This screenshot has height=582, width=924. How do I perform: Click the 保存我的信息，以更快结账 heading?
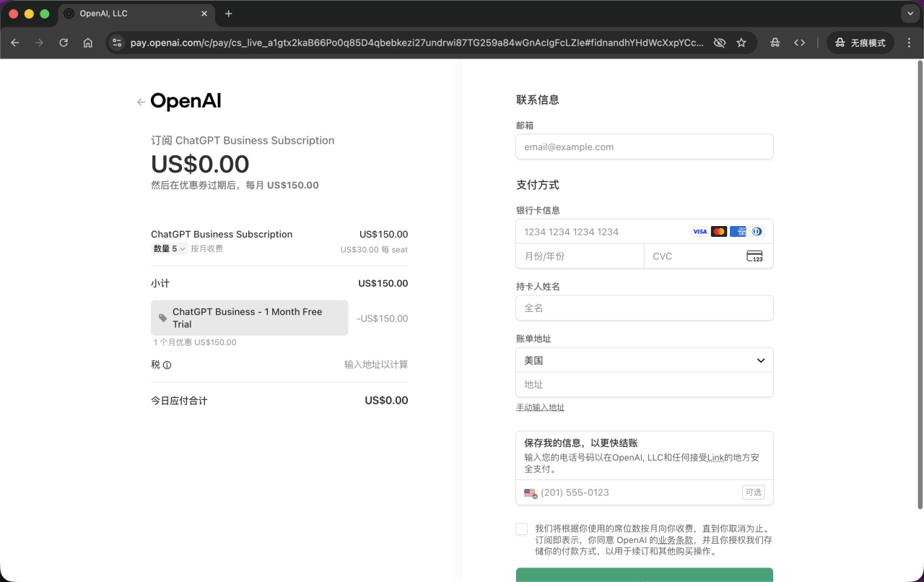point(581,443)
